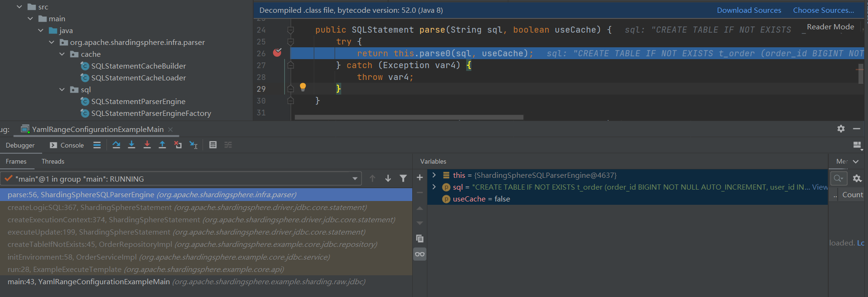Select the main:43 stack frame
Viewport: 868px width, 297px height.
[x=206, y=281]
